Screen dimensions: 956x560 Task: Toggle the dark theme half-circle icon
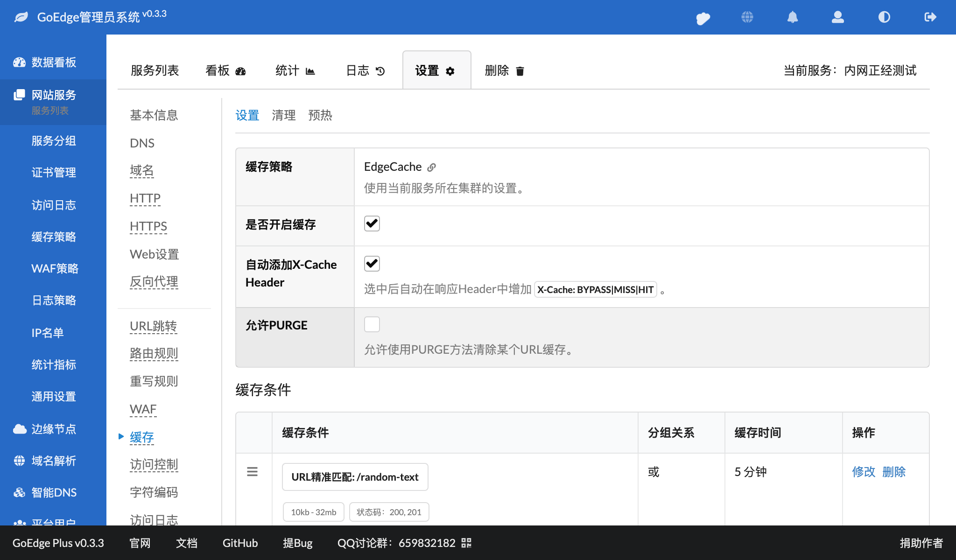pyautogui.click(x=884, y=17)
